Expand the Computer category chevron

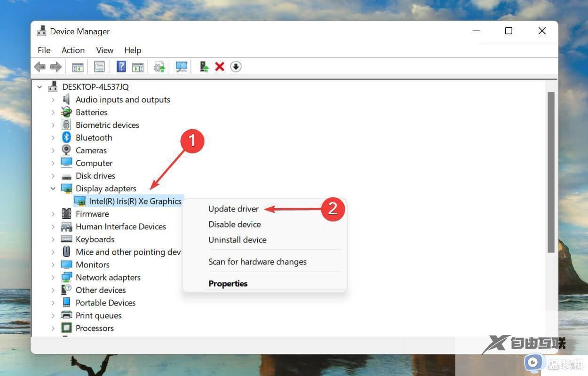[x=53, y=163]
